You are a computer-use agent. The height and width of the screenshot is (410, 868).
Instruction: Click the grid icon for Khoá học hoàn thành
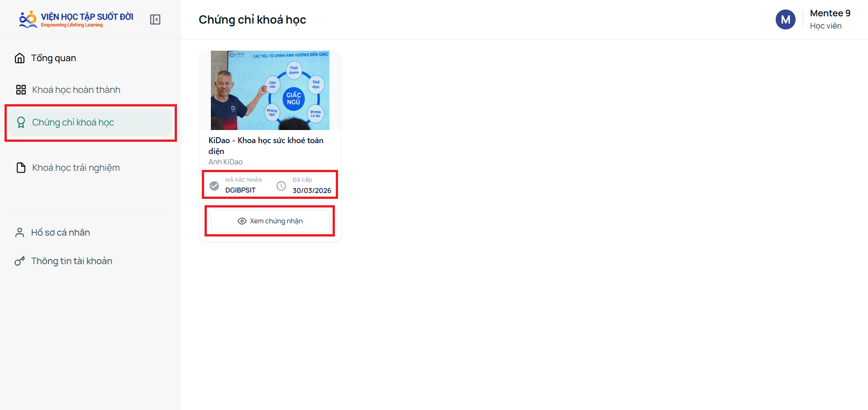21,90
